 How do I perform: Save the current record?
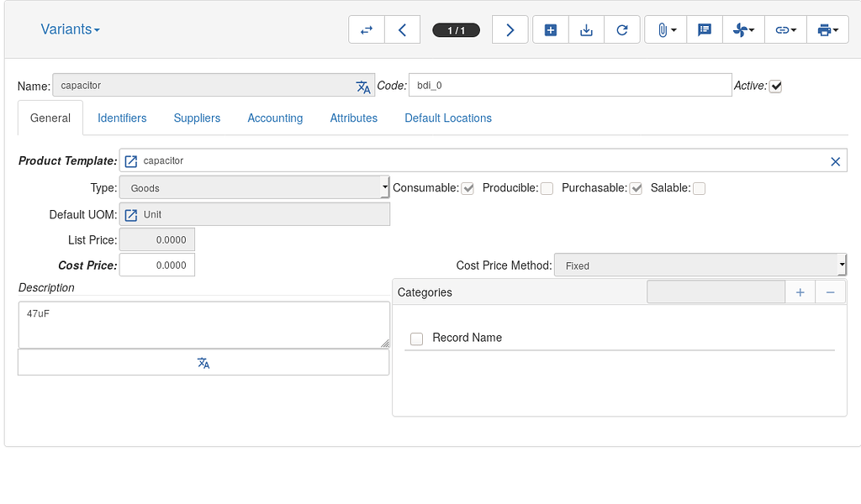(586, 29)
